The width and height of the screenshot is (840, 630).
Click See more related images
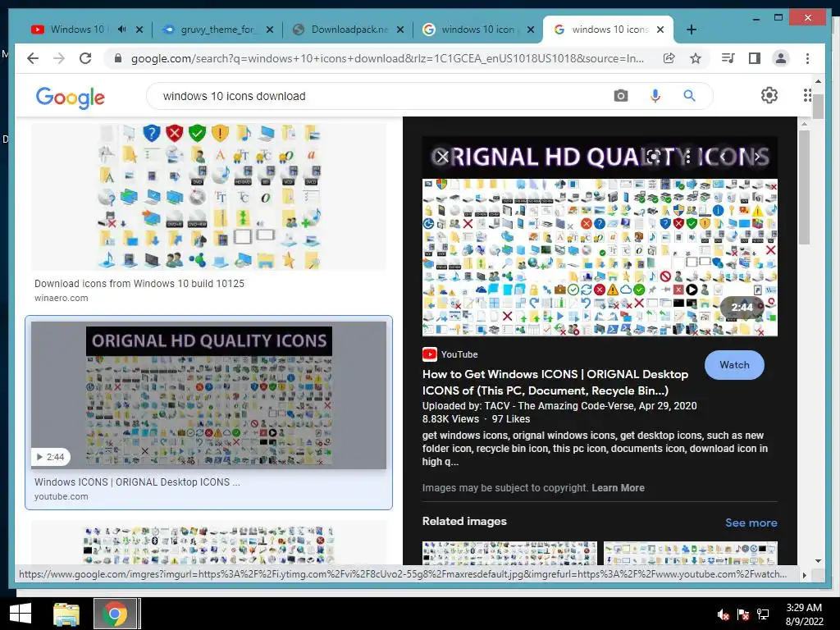coord(751,523)
